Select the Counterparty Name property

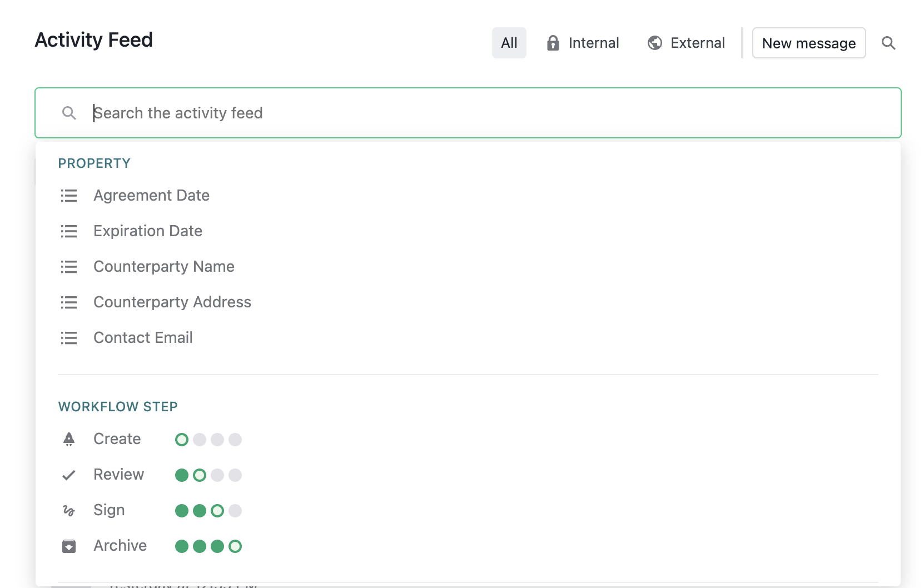(164, 266)
